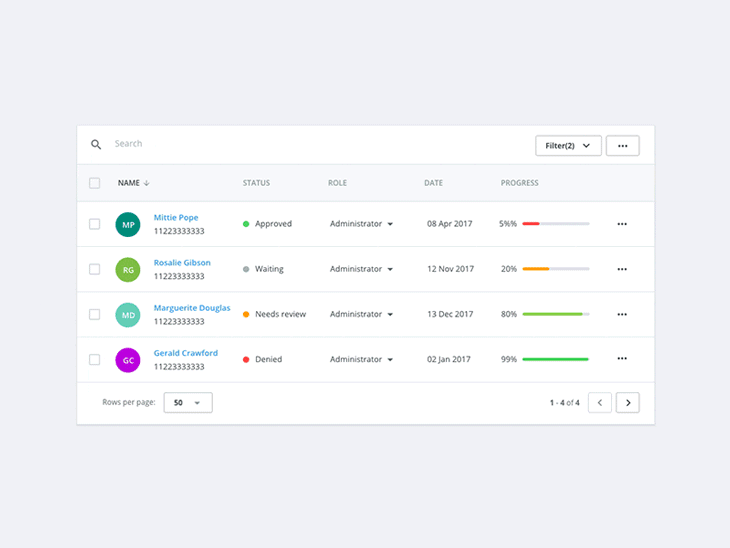Open the row actions menu for Gerald Crawford
This screenshot has height=548, width=730.
(622, 359)
